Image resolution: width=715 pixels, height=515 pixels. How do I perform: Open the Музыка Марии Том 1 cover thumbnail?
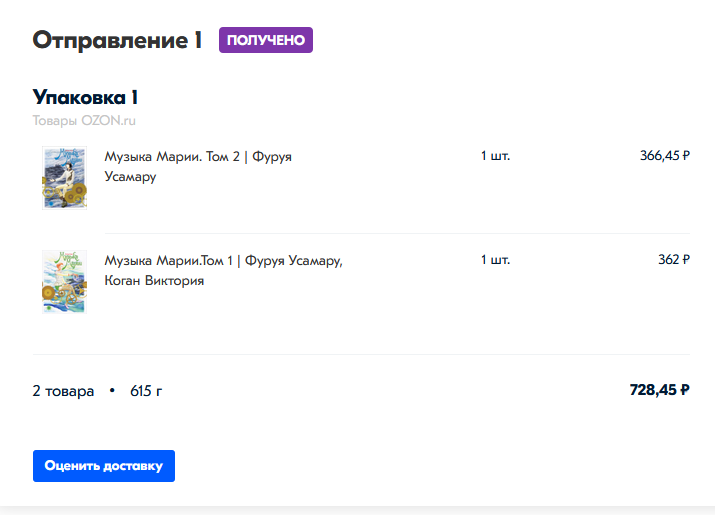[64, 281]
